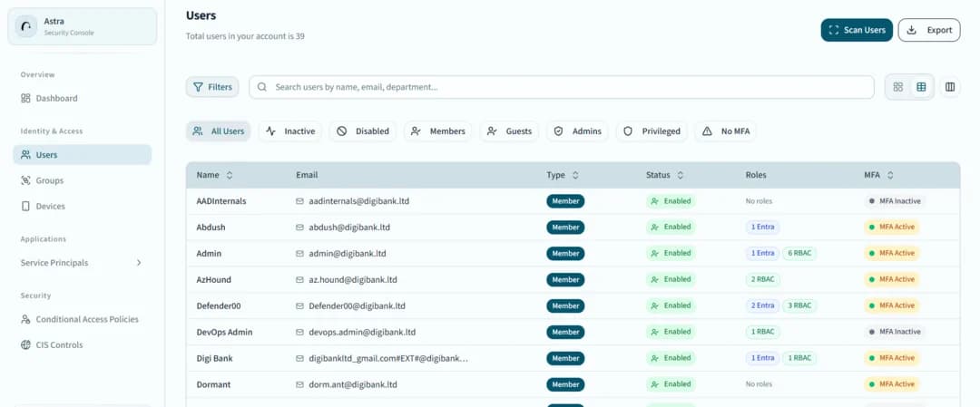Click the Admin user name

coord(209,254)
